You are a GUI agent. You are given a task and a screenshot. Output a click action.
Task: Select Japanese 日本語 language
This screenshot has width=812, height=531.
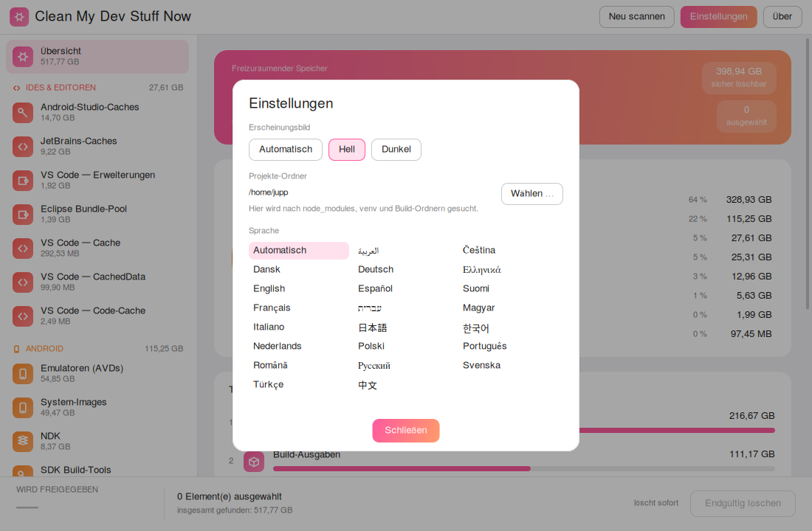point(403,327)
